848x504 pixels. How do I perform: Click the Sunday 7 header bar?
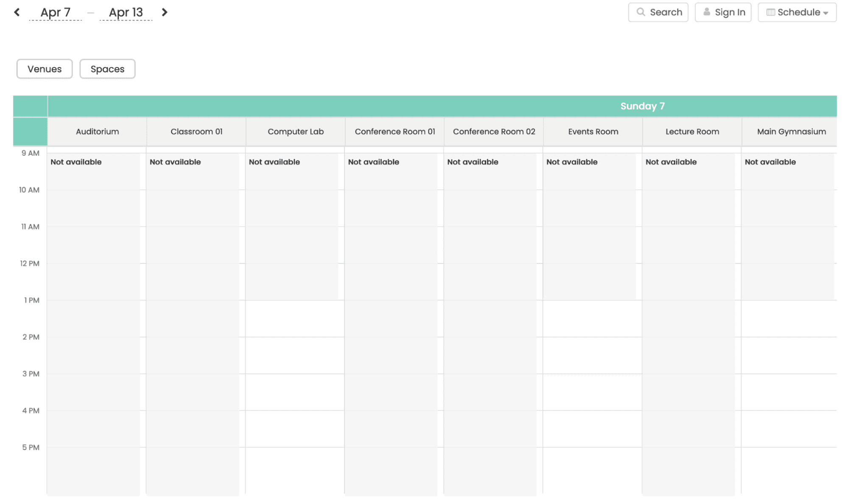point(642,106)
